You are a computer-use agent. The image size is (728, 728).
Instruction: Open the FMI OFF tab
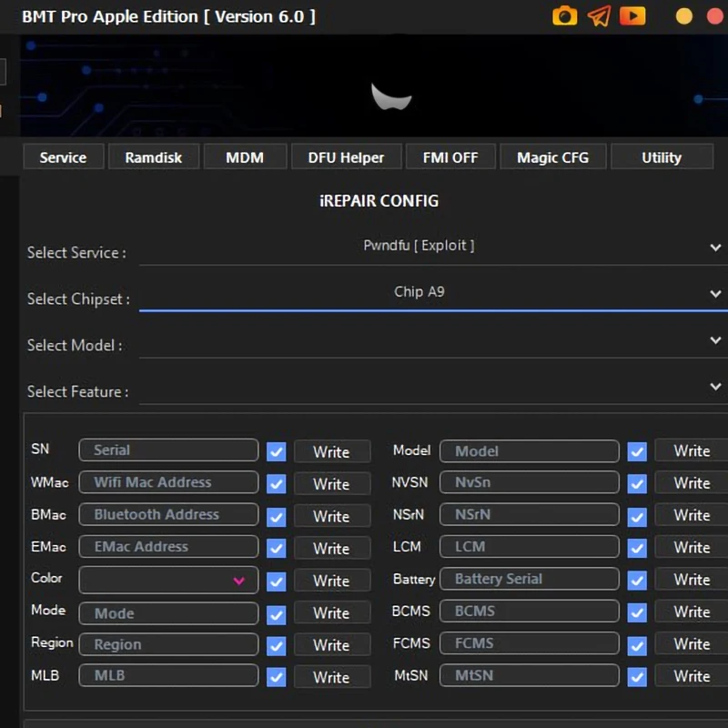point(450,157)
